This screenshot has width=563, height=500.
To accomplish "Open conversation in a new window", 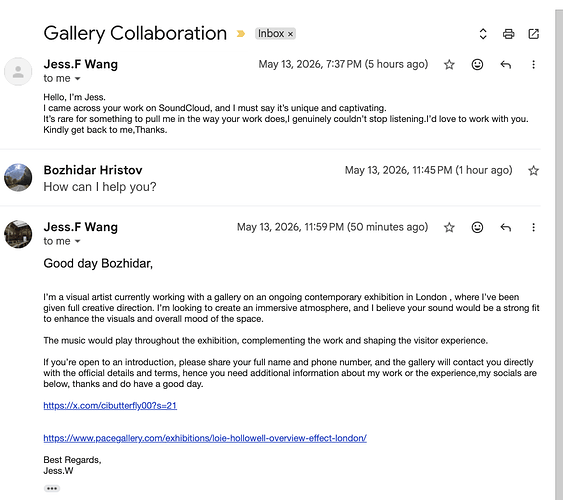I will pos(534,34).
